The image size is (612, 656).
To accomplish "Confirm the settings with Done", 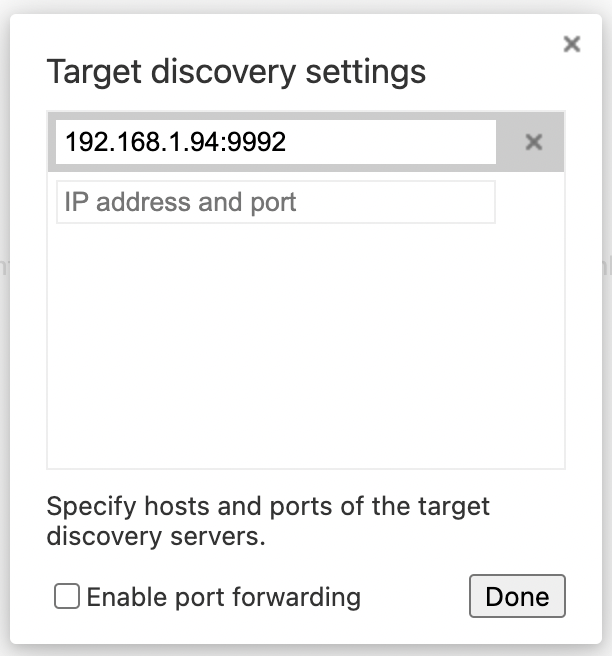I will pos(516,596).
